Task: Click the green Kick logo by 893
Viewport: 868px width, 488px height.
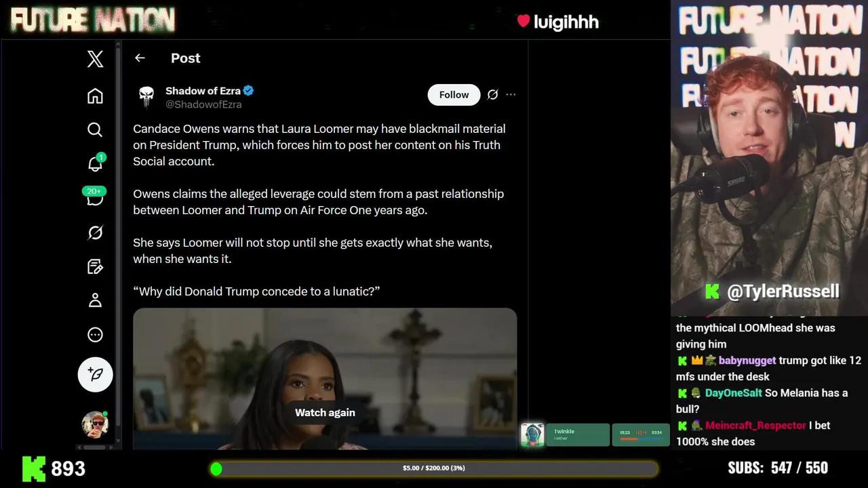Action: pos(34,468)
